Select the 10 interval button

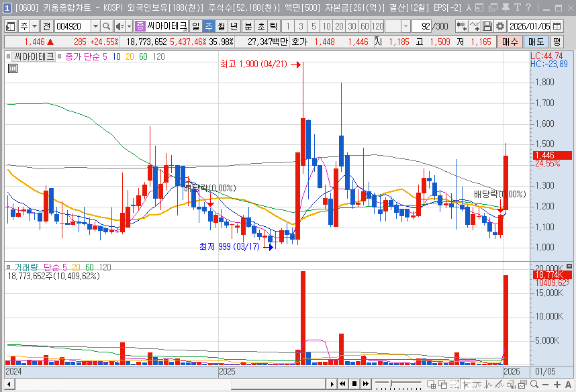tap(326, 26)
